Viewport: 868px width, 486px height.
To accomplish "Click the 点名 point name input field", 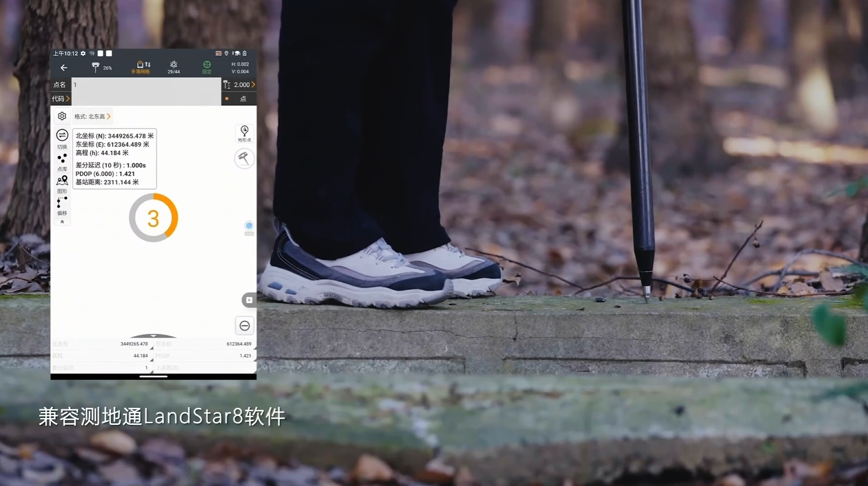I will (146, 85).
